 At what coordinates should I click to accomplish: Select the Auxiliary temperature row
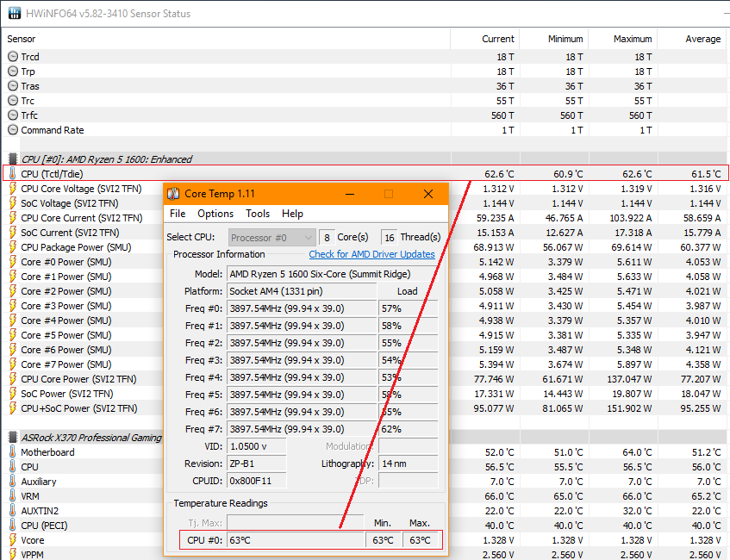365,482
